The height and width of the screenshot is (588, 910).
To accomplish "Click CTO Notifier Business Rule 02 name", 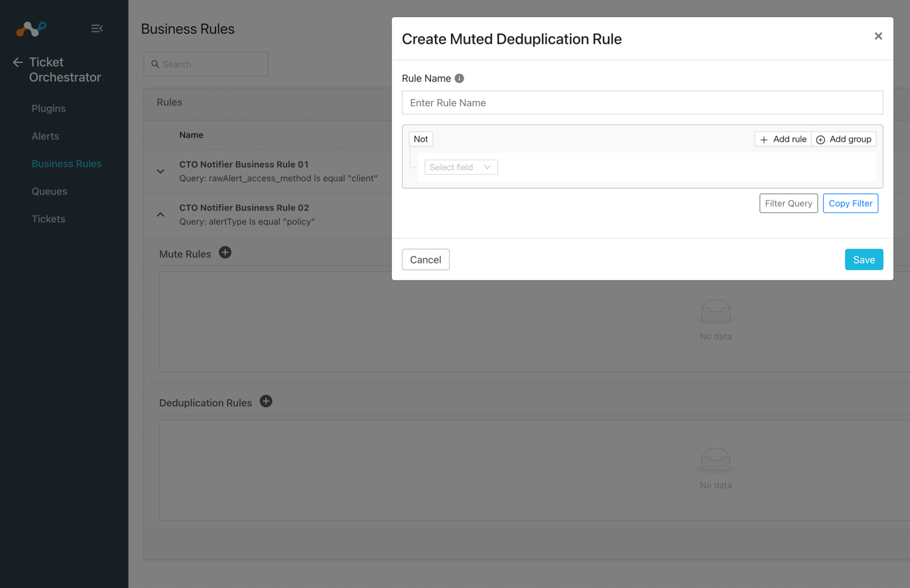I will 244,208.
